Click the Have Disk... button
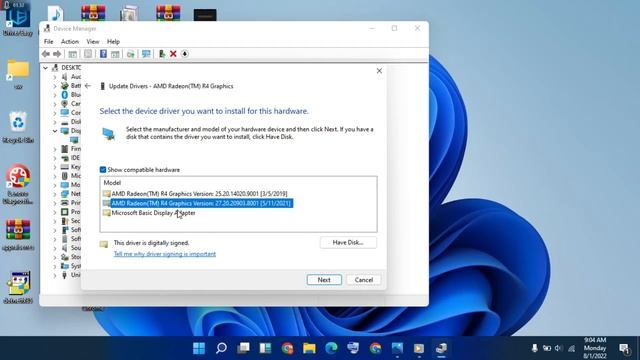 [x=348, y=242]
